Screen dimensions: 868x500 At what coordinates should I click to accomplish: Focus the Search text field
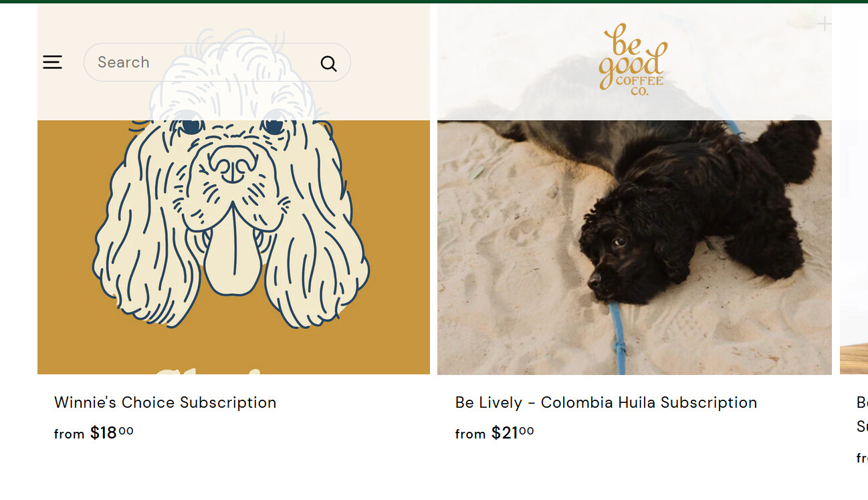(217, 62)
